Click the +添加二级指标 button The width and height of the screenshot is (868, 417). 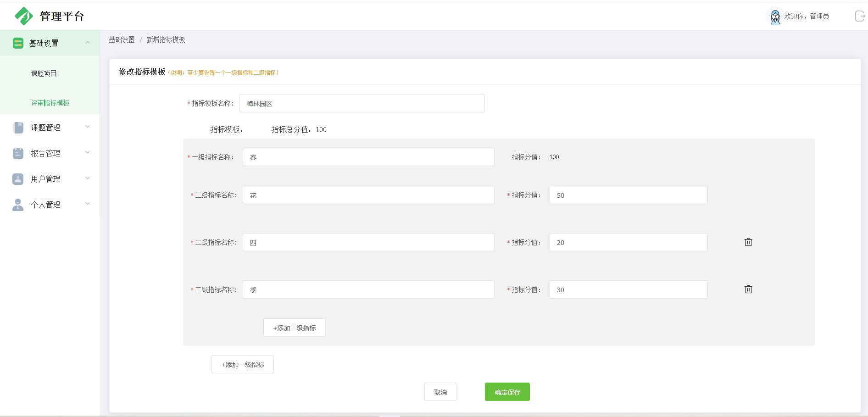[295, 328]
